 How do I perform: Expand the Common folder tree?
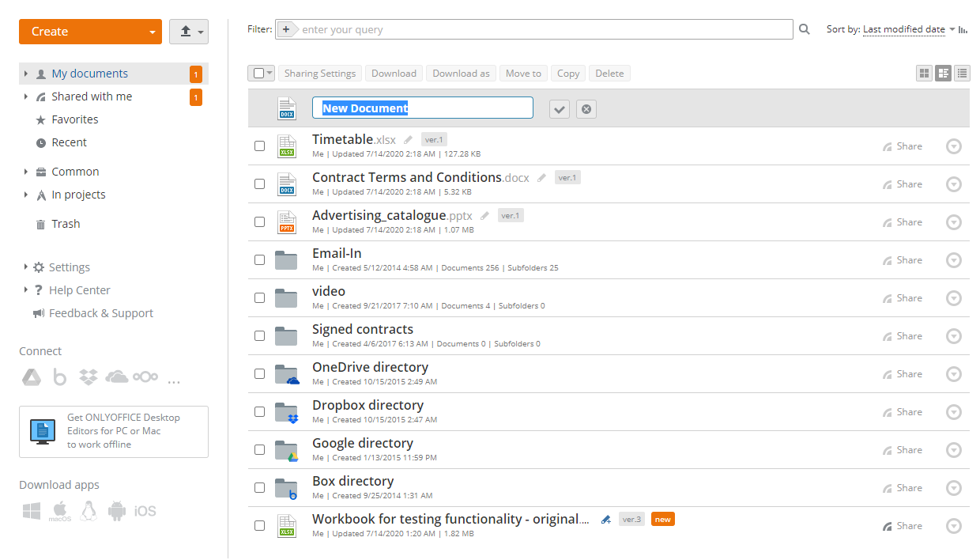coord(26,172)
